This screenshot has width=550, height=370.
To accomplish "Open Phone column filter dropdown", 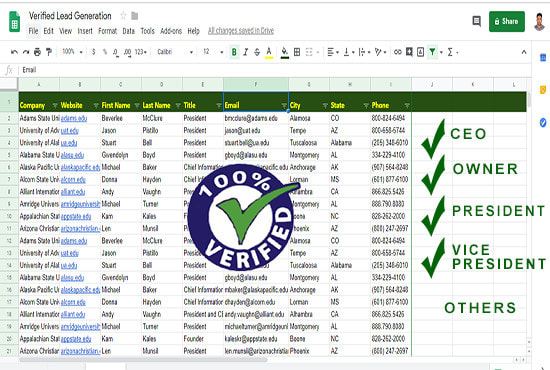I will (x=407, y=106).
